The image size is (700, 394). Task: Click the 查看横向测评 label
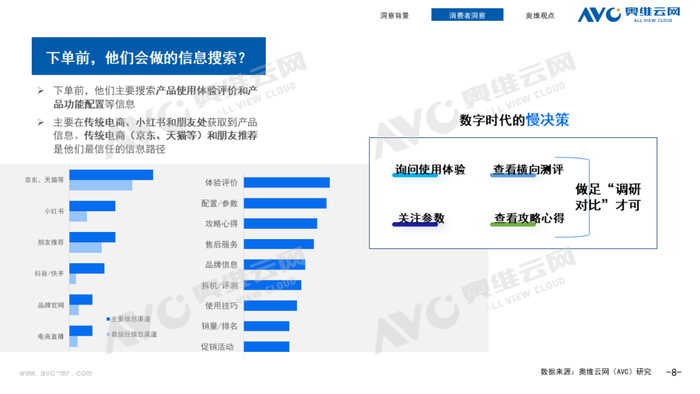click(528, 170)
